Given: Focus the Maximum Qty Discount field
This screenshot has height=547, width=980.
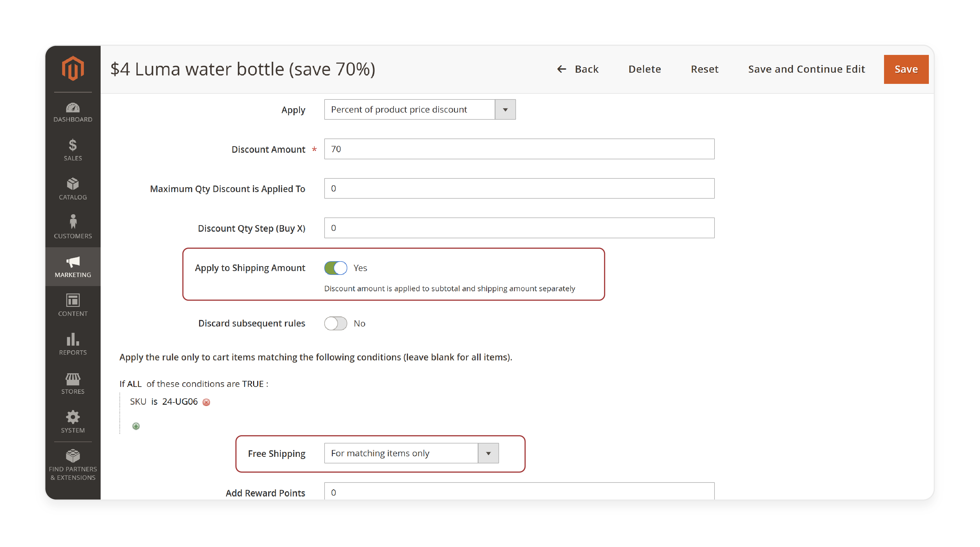Looking at the screenshot, I should 519,189.
